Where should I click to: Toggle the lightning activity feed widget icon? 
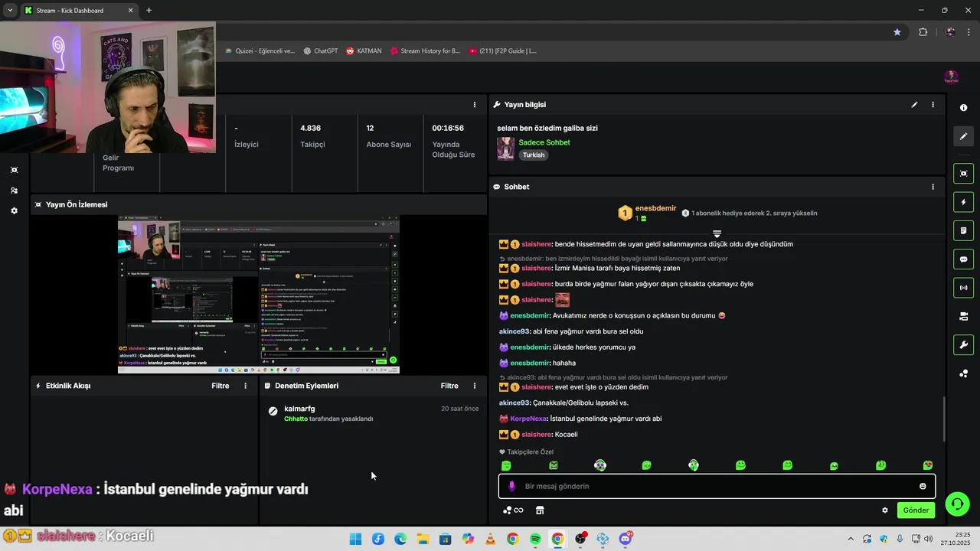(963, 202)
